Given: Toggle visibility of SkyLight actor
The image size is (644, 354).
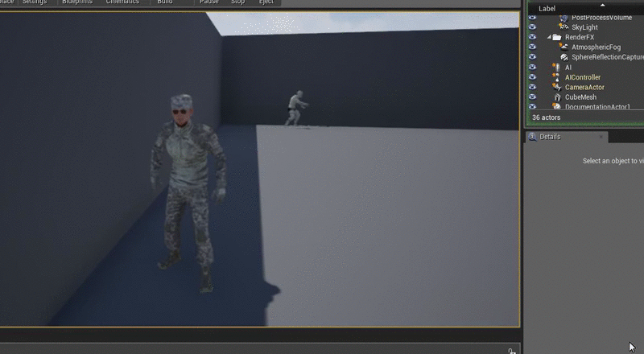Looking at the screenshot, I should (x=532, y=27).
